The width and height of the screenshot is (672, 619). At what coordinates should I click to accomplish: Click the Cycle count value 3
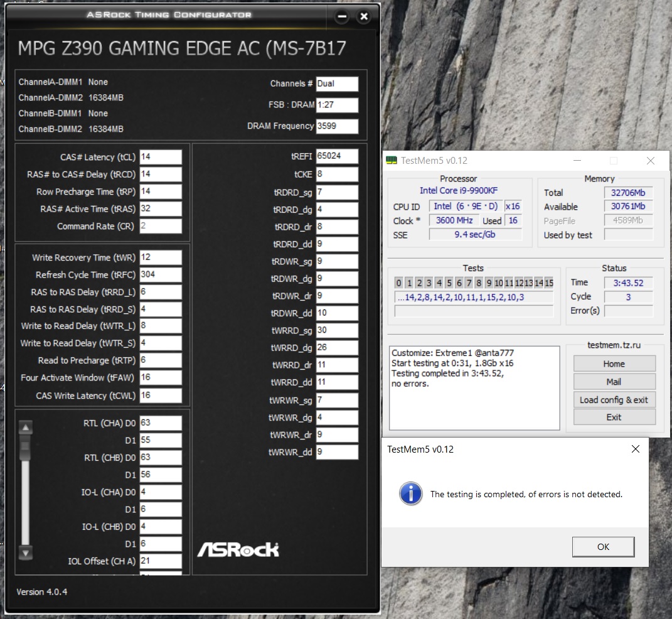(628, 297)
